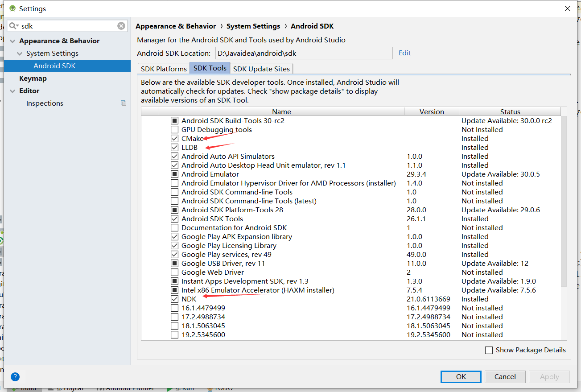Select Android SDK in settings tree
This screenshot has height=392, width=581.
(67, 66)
